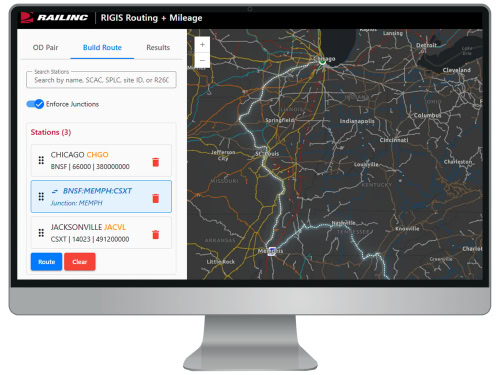This screenshot has height=375, width=500.
Task: Delete the JACKSONVILLE JACVL station
Action: 156,235
